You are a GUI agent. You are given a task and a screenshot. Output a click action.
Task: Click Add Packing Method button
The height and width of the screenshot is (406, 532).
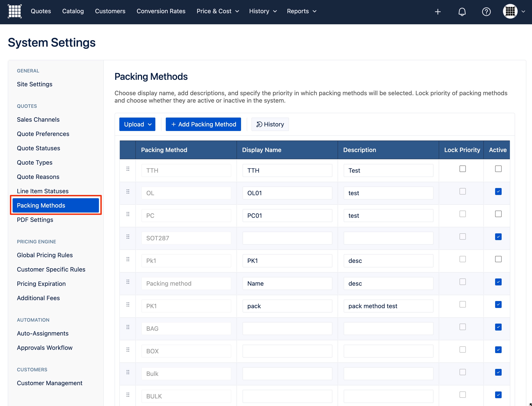203,124
